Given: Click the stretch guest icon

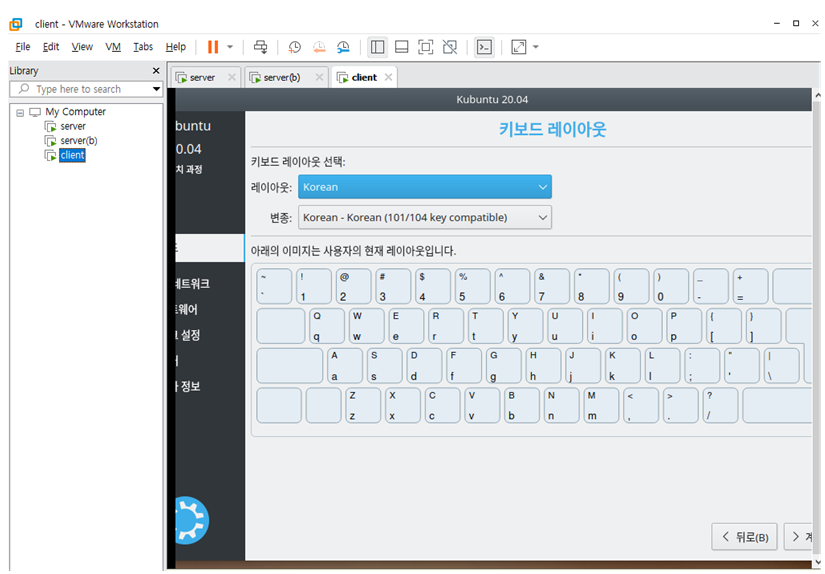Looking at the screenshot, I should (x=519, y=47).
